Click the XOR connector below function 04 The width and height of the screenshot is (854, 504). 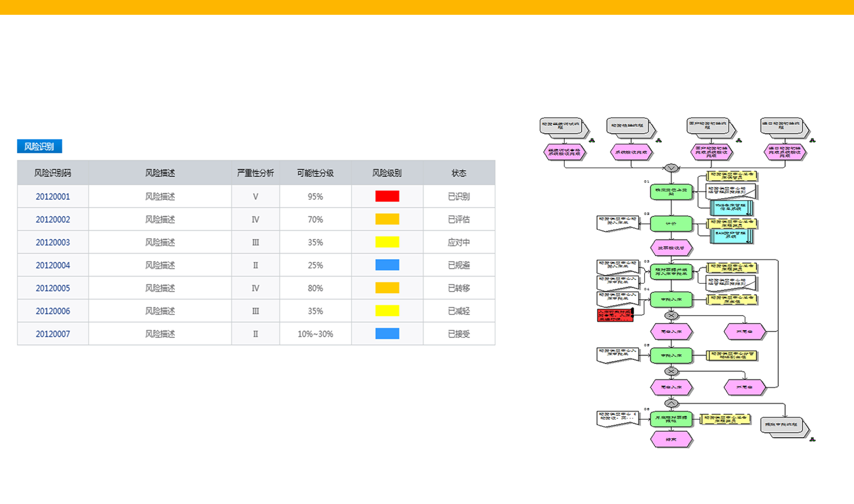pos(671,316)
